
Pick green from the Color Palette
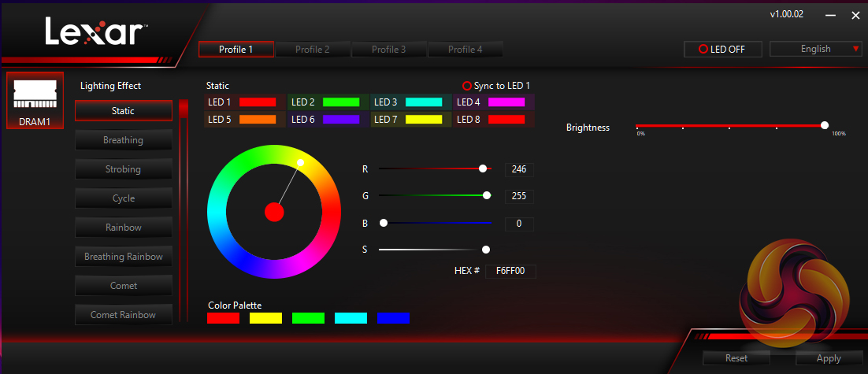tap(308, 318)
